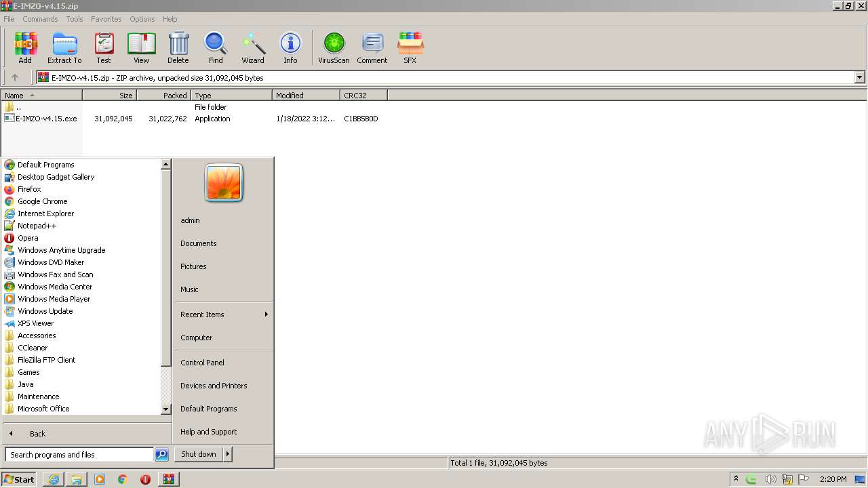Click the Extract To toolbar icon

tap(64, 47)
